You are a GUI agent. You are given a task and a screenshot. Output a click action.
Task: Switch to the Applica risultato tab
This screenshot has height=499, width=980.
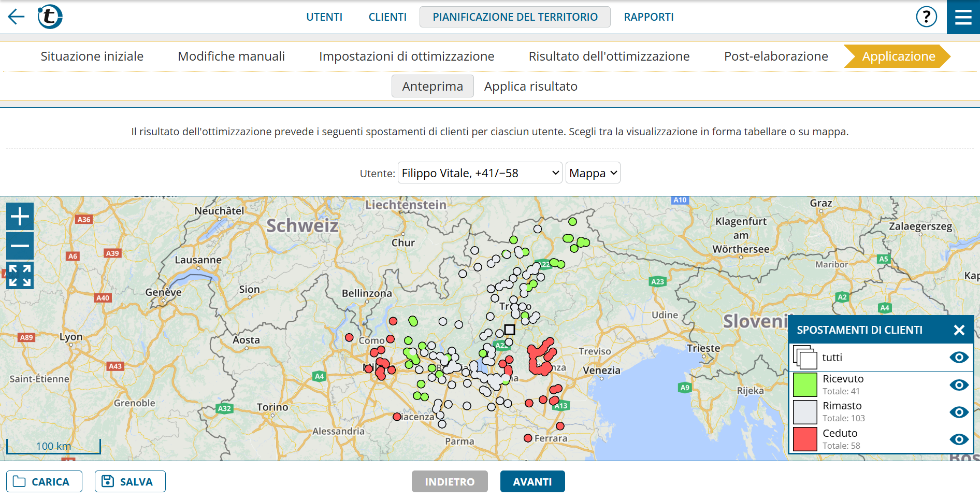(530, 87)
